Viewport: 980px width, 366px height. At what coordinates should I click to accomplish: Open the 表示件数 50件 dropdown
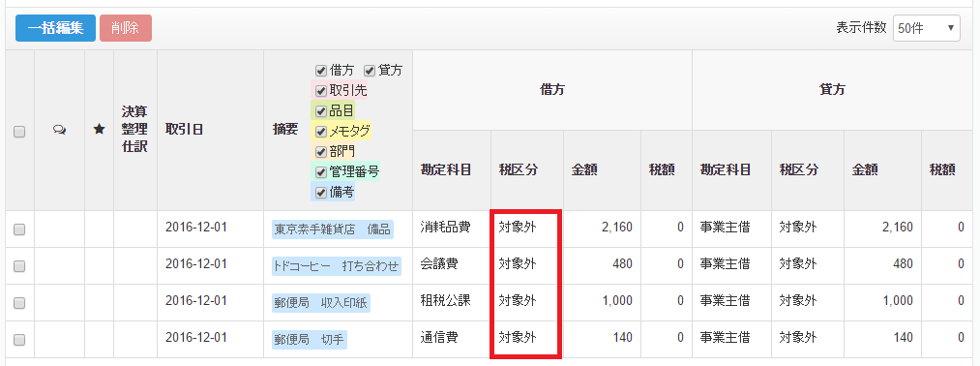926,28
